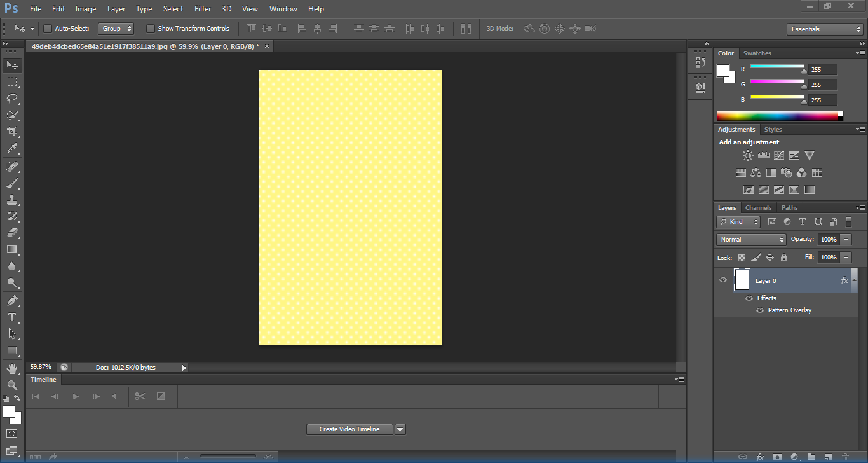Viewport: 868px width, 463px height.
Task: Select the Hand tool
Action: click(x=12, y=368)
